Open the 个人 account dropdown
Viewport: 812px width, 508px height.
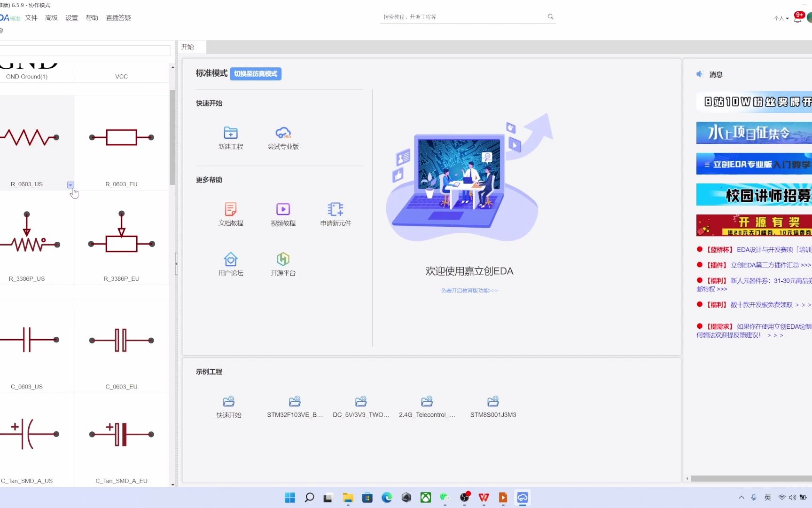coord(781,18)
